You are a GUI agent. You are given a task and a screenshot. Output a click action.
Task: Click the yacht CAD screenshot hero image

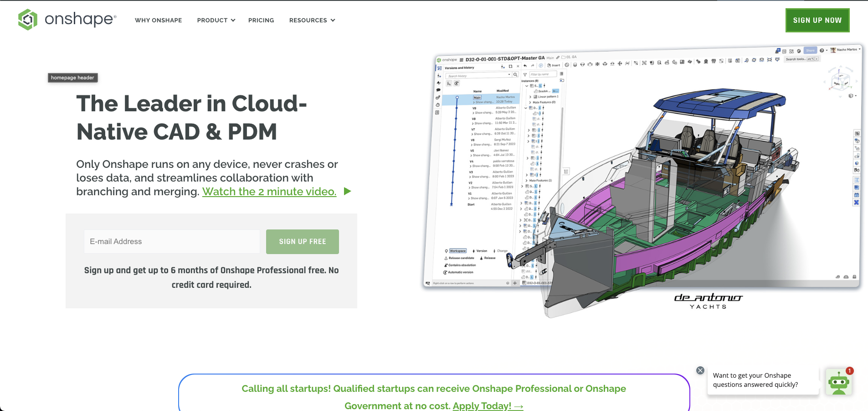(x=642, y=180)
